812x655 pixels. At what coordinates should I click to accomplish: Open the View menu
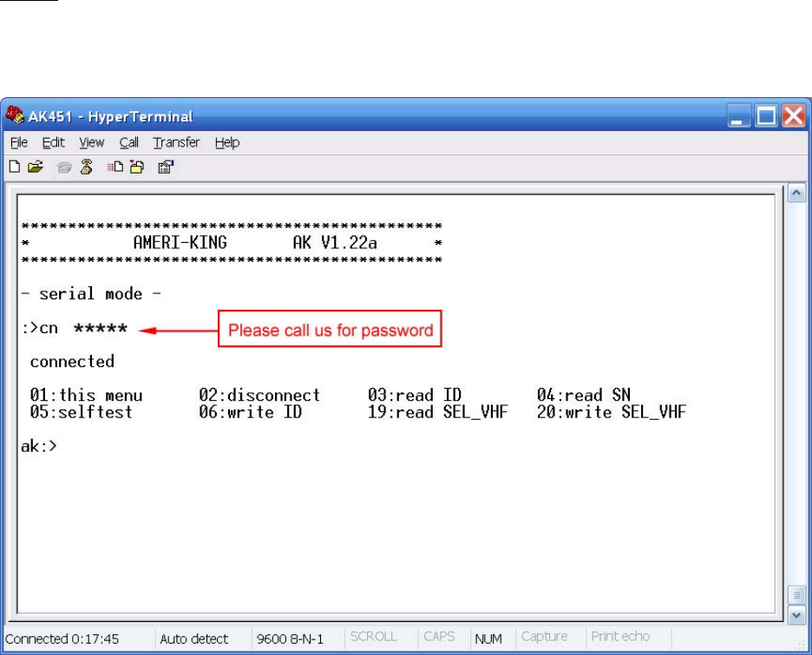pyautogui.click(x=91, y=143)
